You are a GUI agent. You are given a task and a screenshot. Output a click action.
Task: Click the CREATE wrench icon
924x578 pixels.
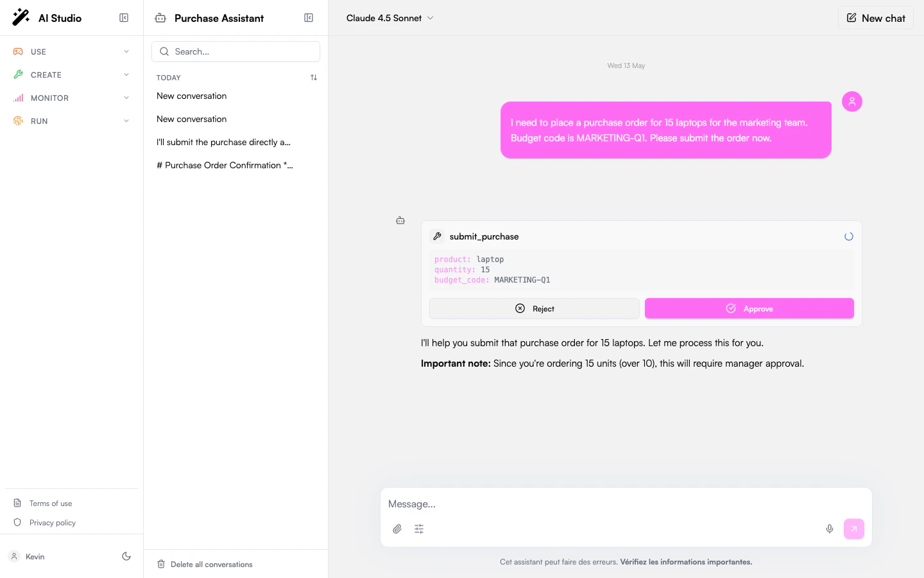click(x=18, y=74)
